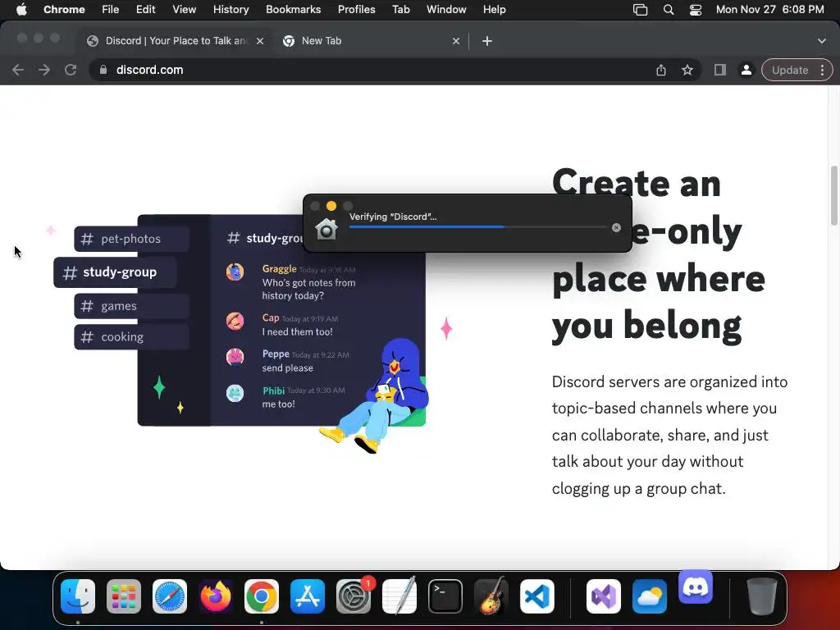The height and width of the screenshot is (630, 840).
Task: Launch Firefox from the dock
Action: tap(216, 596)
